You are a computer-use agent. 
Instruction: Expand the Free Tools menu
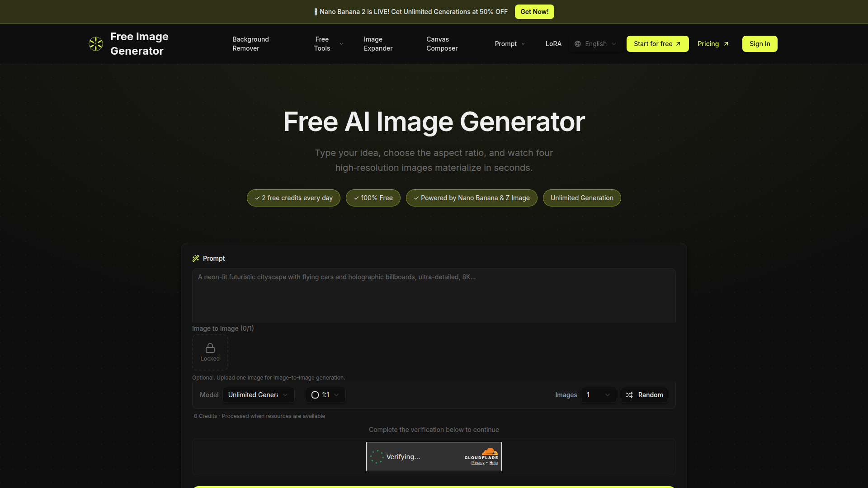[x=329, y=44]
